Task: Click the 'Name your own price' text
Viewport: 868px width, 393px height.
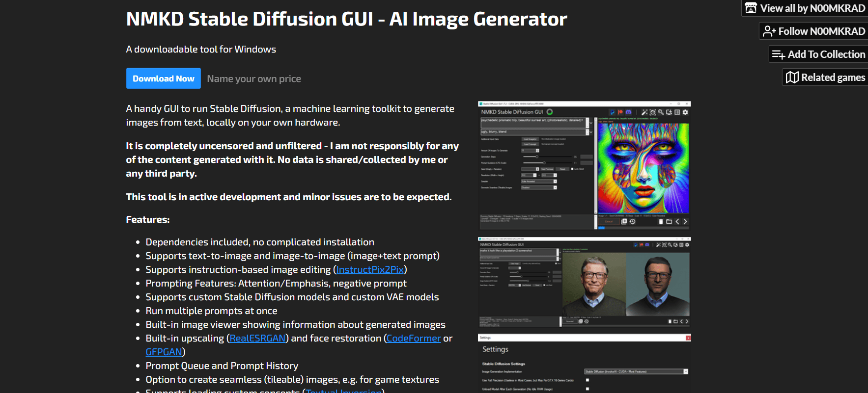Action: tap(254, 79)
